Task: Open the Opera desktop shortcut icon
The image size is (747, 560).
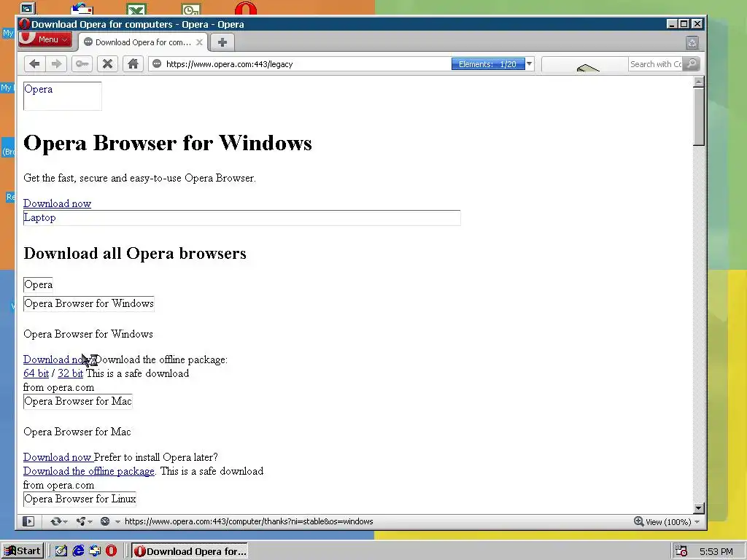Action: point(246,8)
